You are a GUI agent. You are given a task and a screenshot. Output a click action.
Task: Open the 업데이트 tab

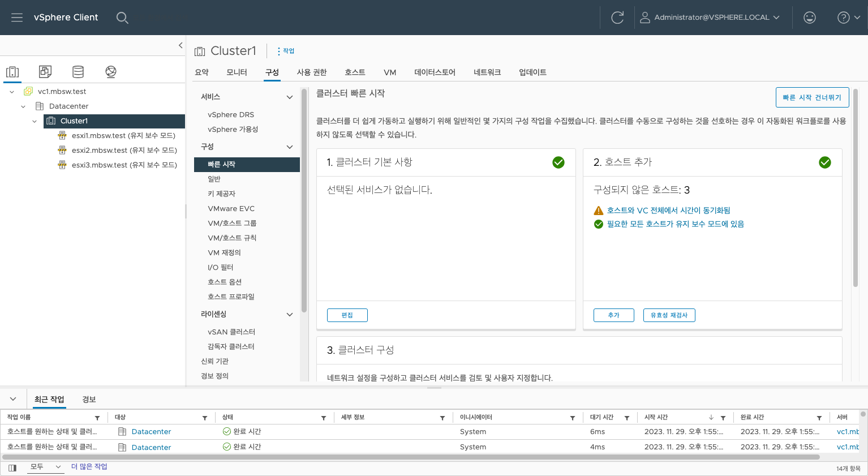click(532, 72)
